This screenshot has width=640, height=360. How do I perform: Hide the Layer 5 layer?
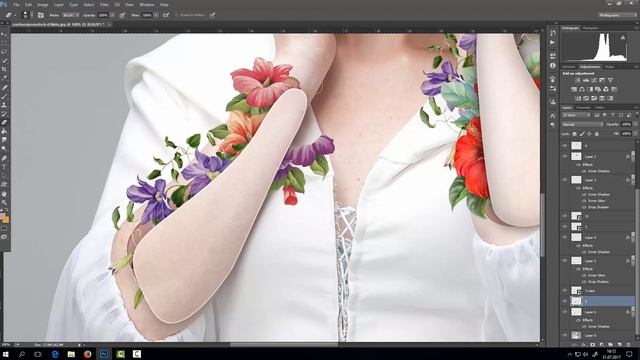tap(565, 260)
